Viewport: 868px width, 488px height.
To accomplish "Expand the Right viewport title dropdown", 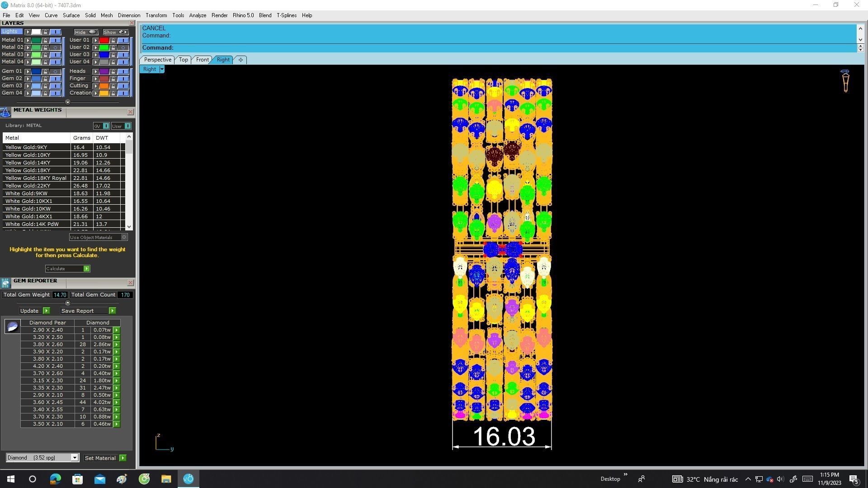I will pyautogui.click(x=162, y=69).
